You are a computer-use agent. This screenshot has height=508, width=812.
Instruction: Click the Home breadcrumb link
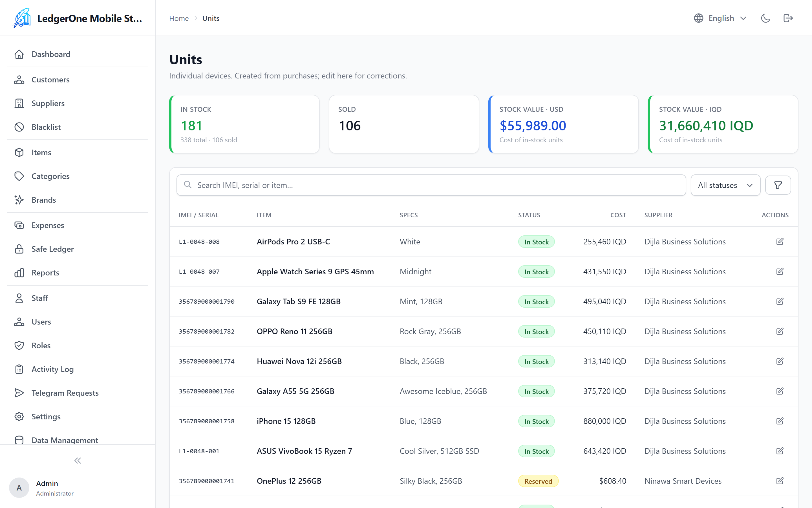click(179, 18)
